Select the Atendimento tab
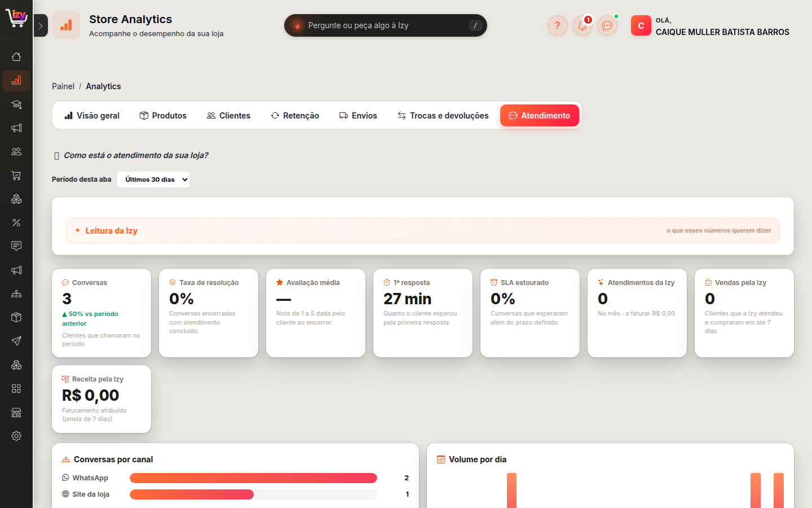This screenshot has height=508, width=812. pos(540,116)
